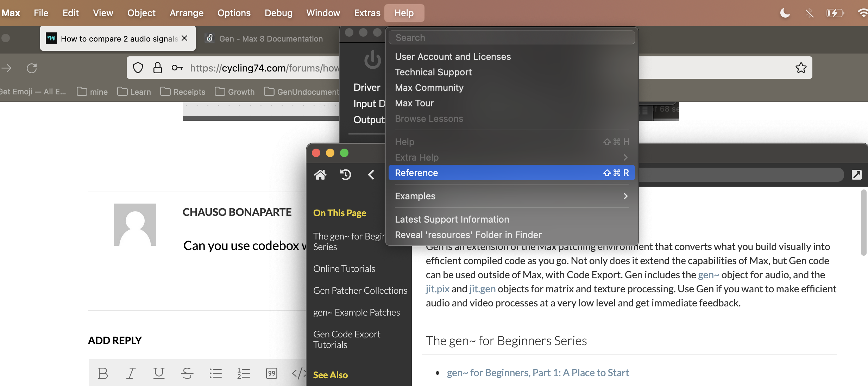Image resolution: width=868 pixels, height=386 pixels.
Task: Expand the Extra Help submenu arrow
Action: (x=625, y=157)
